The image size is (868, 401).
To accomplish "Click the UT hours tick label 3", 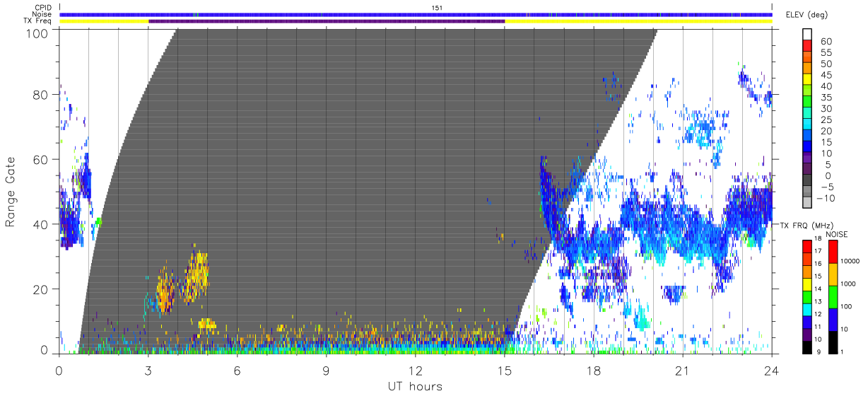I will click(x=148, y=370).
